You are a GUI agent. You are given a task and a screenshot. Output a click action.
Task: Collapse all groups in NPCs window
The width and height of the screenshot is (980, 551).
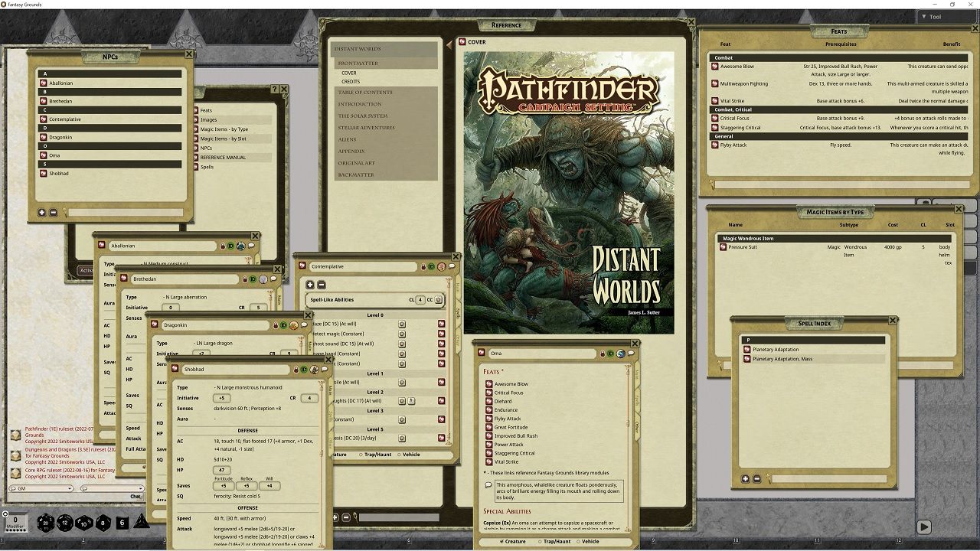[54, 212]
